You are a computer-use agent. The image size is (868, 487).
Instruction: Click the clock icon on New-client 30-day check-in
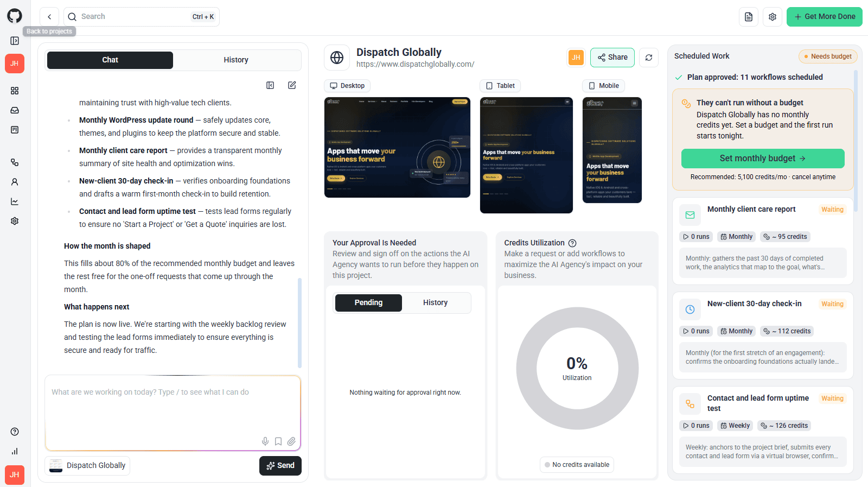pos(690,309)
